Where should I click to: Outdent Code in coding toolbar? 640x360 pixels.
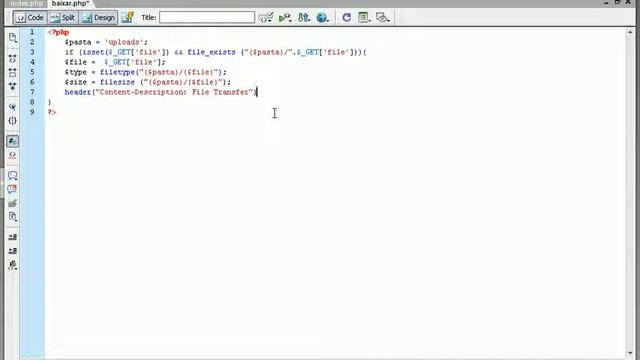coord(13,251)
